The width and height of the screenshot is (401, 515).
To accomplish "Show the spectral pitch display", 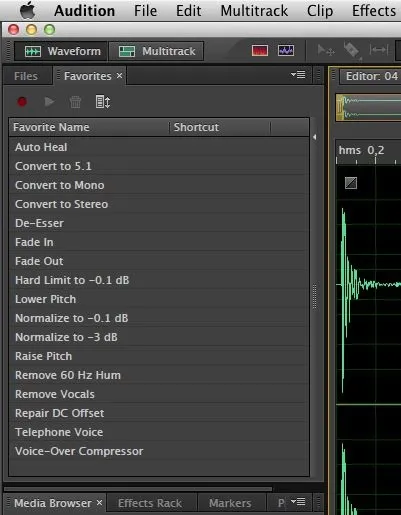I will [x=286, y=51].
